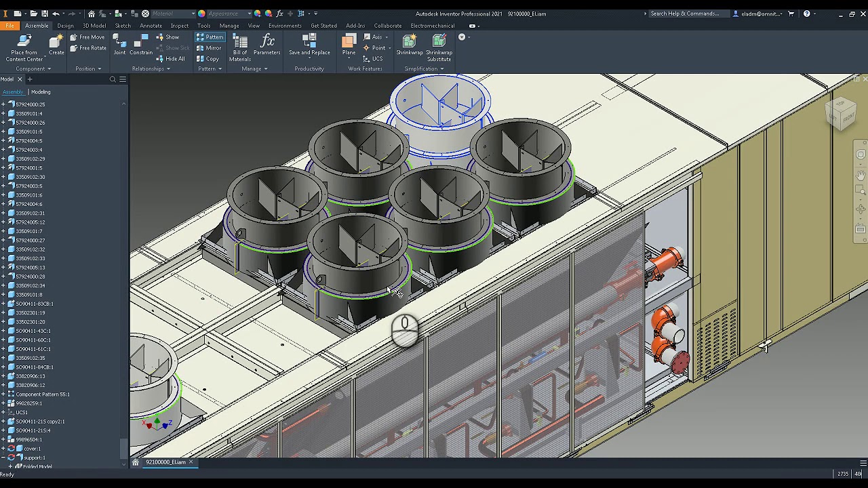The image size is (868, 488).
Task: Select the Mirror pattern tool
Action: pos(209,48)
